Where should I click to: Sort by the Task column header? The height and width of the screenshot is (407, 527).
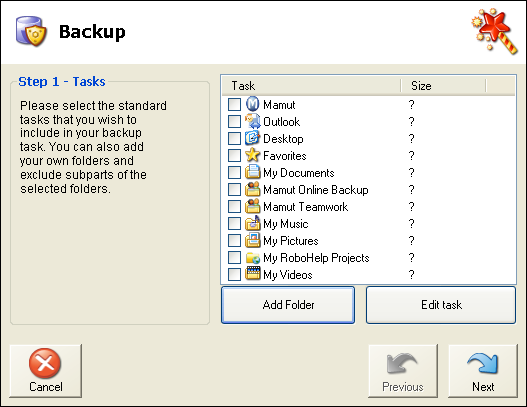311,86
